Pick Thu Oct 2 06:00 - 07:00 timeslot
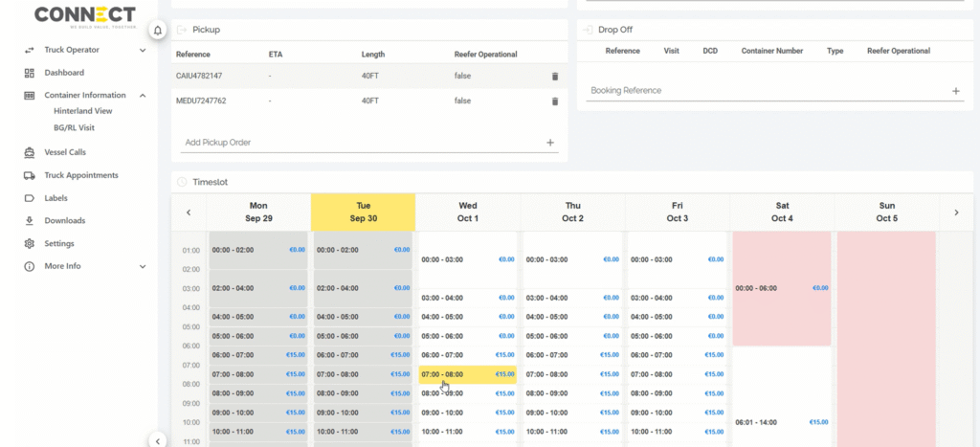This screenshot has width=980, height=447. coord(572,355)
